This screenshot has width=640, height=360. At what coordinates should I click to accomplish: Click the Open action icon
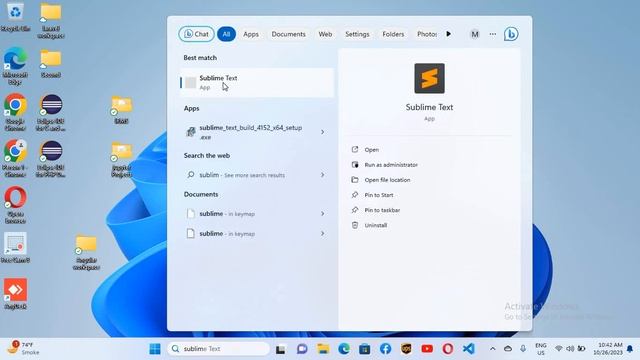[355, 149]
